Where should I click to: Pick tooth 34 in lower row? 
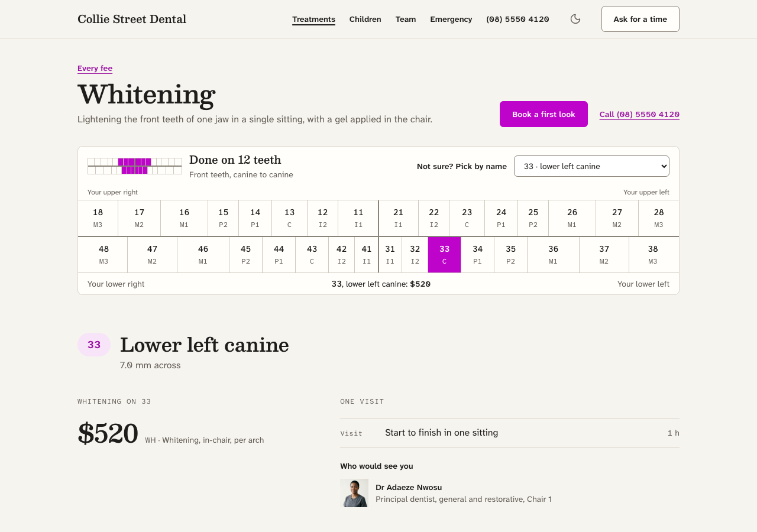click(478, 255)
